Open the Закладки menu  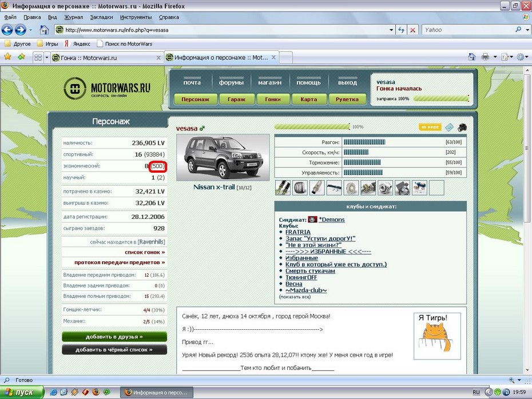pyautogui.click(x=101, y=17)
